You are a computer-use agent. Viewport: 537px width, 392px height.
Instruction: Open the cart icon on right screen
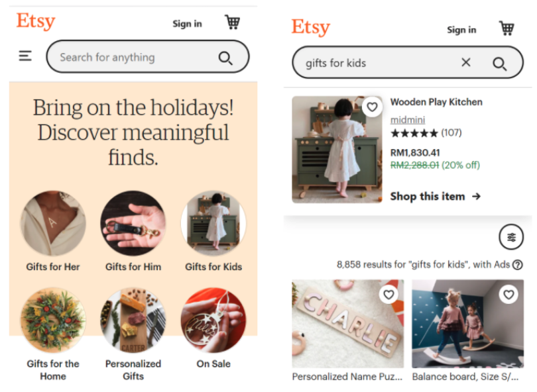pyautogui.click(x=507, y=28)
